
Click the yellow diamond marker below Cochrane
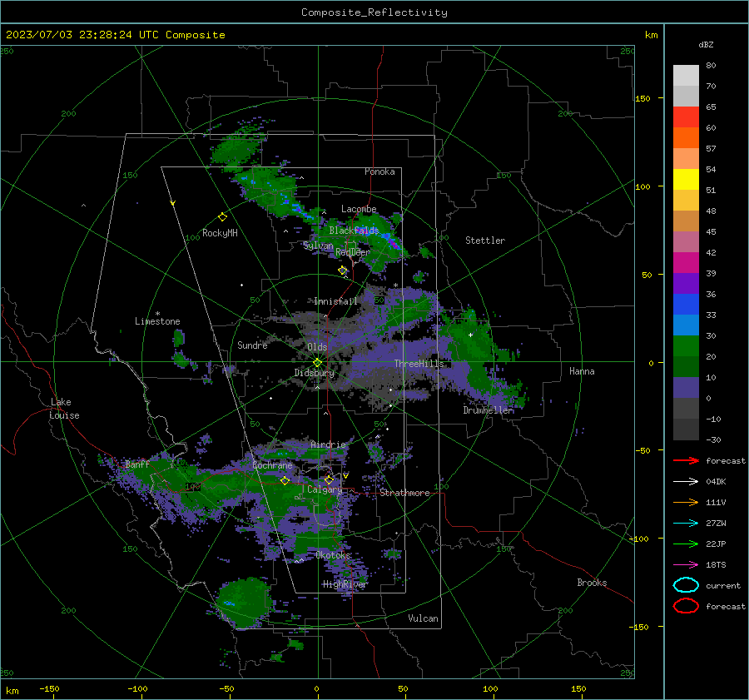coord(285,481)
